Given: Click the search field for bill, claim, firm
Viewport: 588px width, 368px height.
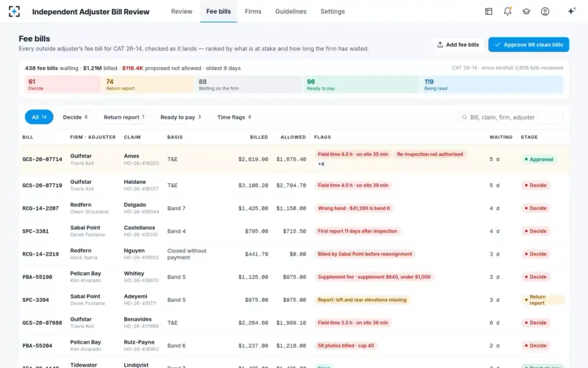Looking at the screenshot, I should (x=510, y=117).
